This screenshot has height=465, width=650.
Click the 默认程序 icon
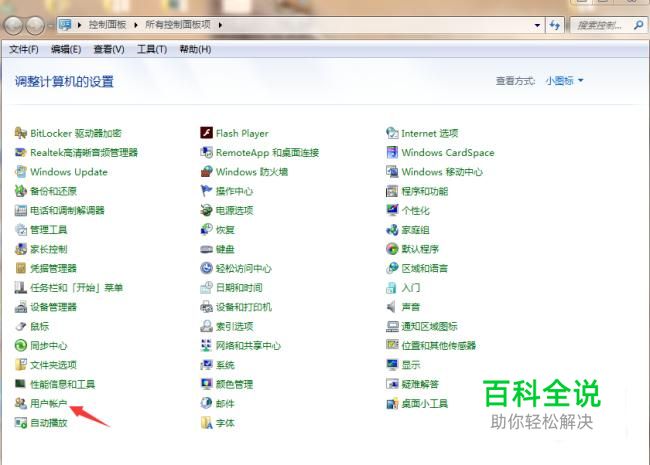coord(392,249)
